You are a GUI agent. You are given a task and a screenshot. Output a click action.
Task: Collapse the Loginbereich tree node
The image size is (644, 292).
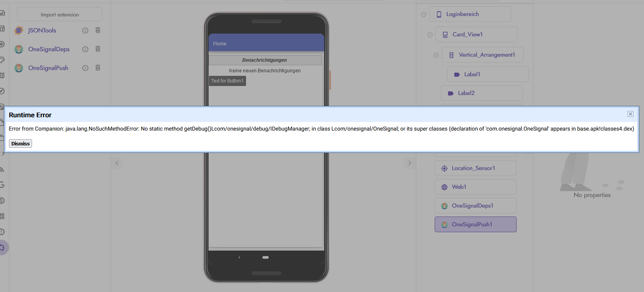point(424,14)
